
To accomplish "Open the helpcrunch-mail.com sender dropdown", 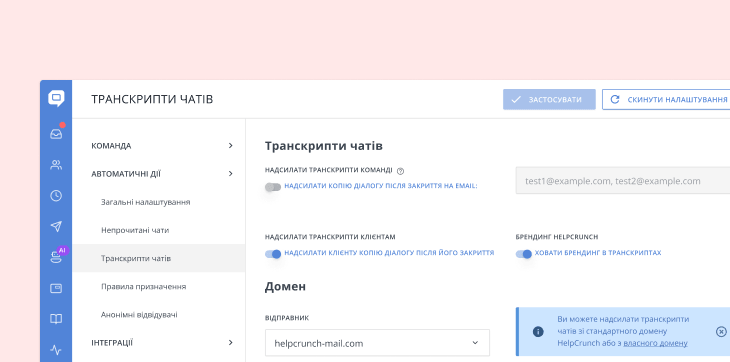I will tap(377, 343).
